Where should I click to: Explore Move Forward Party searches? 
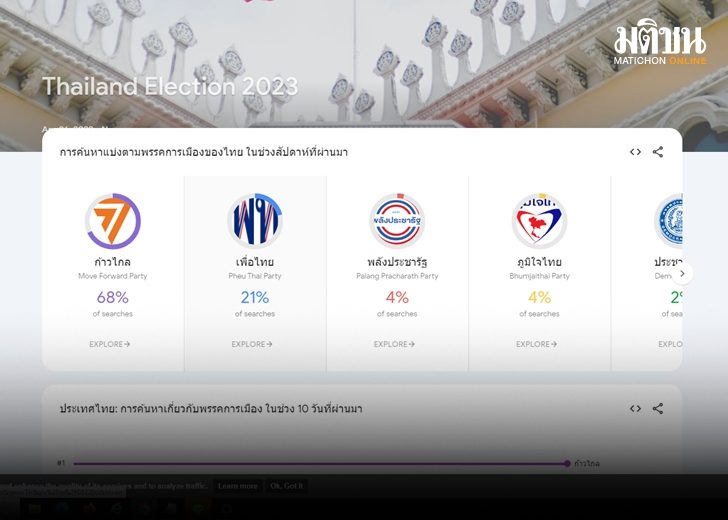[x=110, y=344]
